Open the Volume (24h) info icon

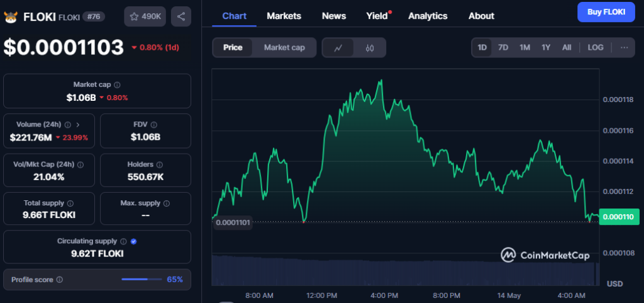tap(68, 124)
